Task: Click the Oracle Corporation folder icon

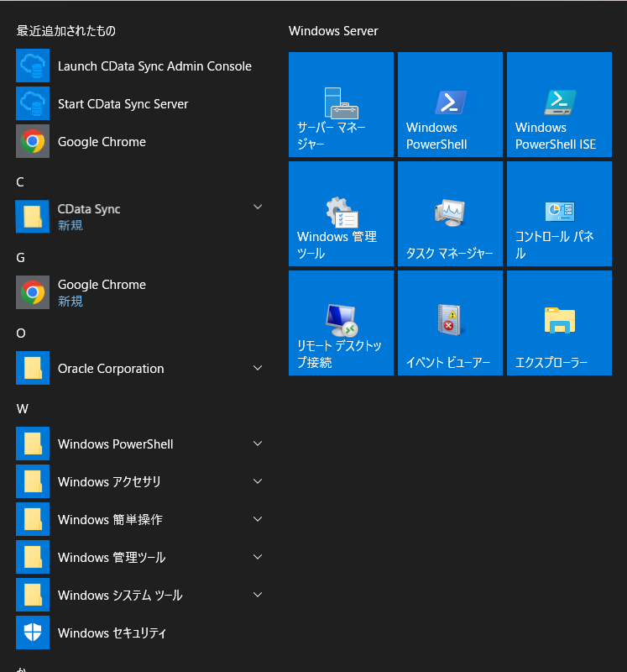Action: click(x=33, y=368)
